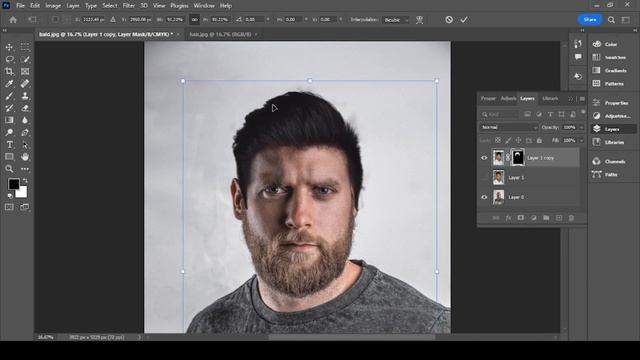640x360 pixels.
Task: Open the Normal blend mode dropdown
Action: (509, 127)
